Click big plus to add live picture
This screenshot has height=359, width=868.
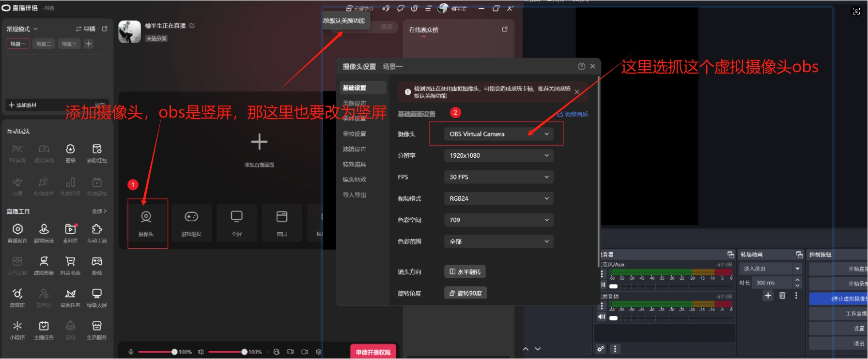[x=259, y=142]
